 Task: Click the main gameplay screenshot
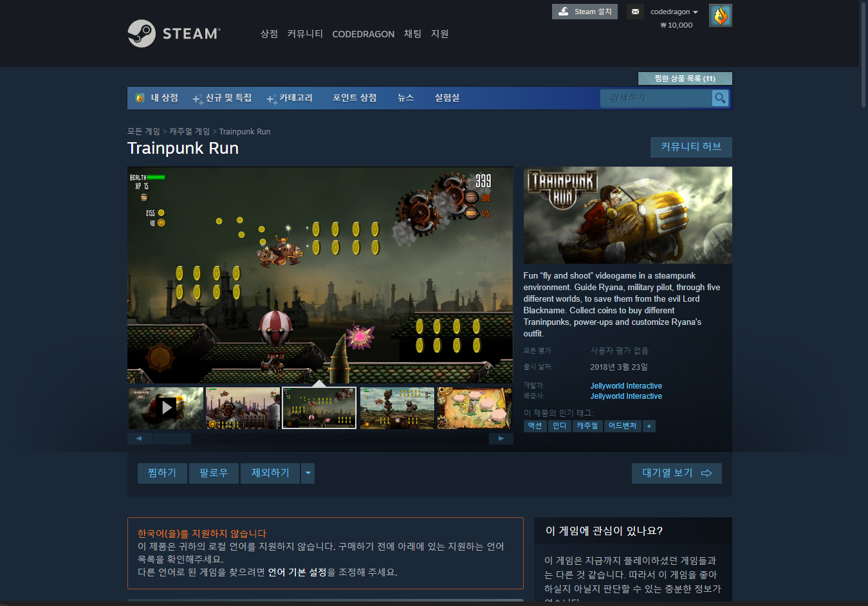pyautogui.click(x=320, y=275)
